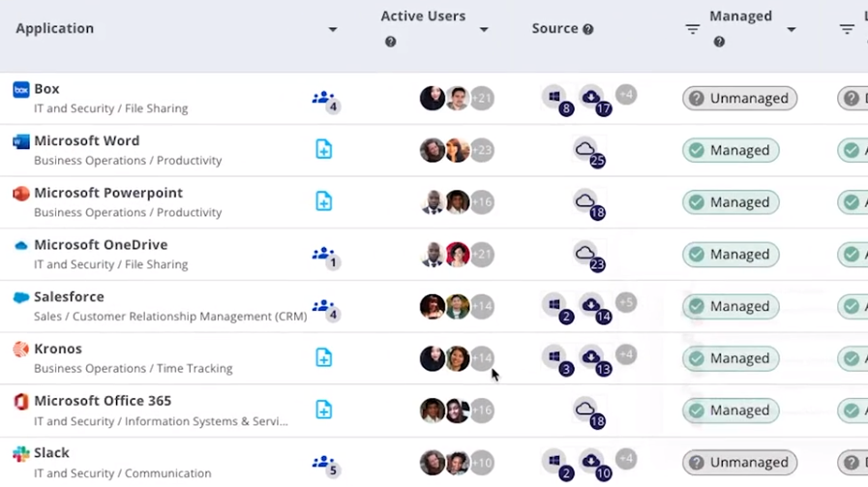The width and height of the screenshot is (868, 487).
Task: Click the Managed badge for Office 365
Action: click(731, 411)
